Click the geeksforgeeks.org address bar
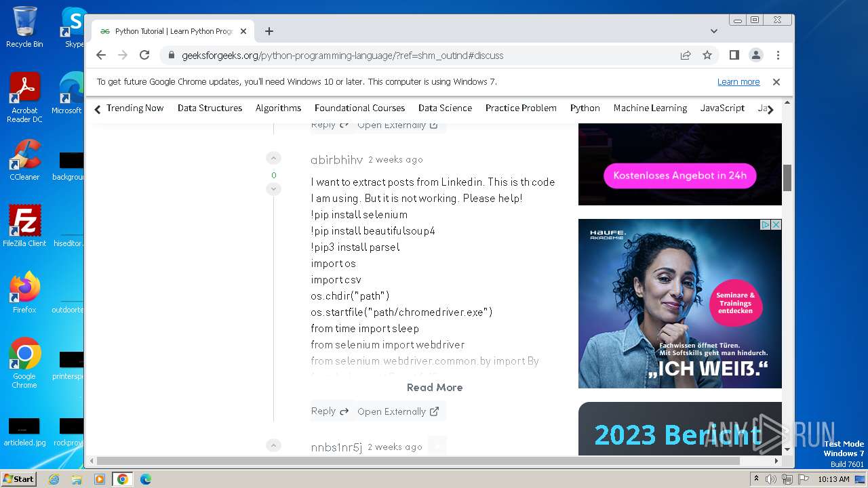The height and width of the screenshot is (488, 868). click(x=420, y=56)
